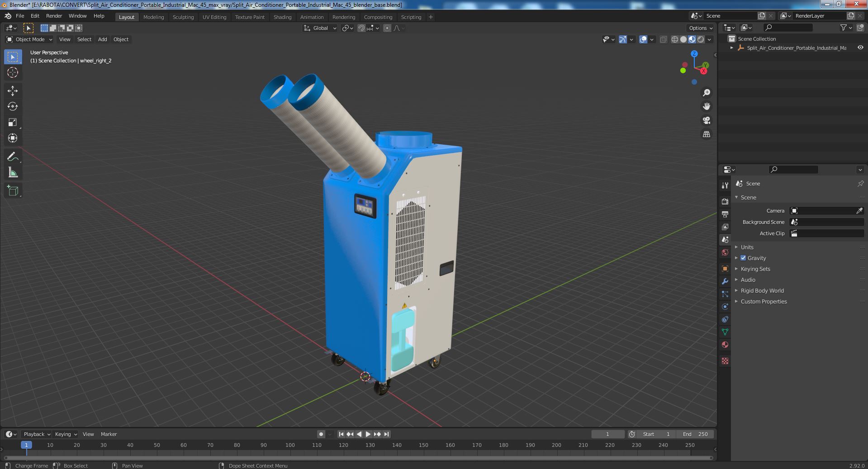Expand Split_Air_Conditioner collection in outliner
The height and width of the screenshot is (469, 868).
pyautogui.click(x=732, y=47)
